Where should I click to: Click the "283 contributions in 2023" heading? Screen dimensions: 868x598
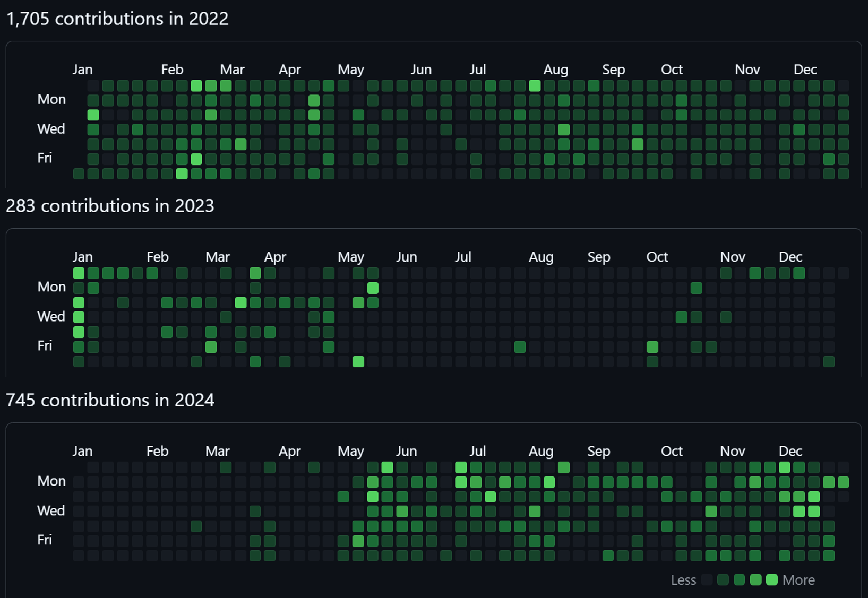point(110,206)
